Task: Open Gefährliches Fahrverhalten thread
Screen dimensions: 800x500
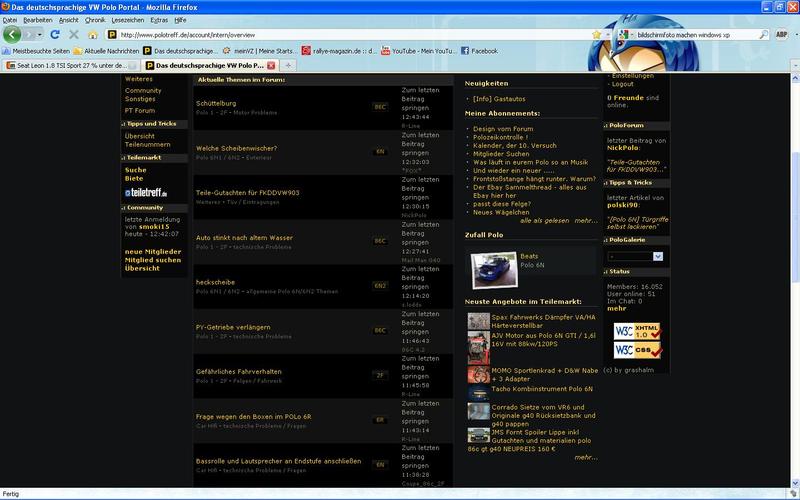Action: click(x=238, y=372)
